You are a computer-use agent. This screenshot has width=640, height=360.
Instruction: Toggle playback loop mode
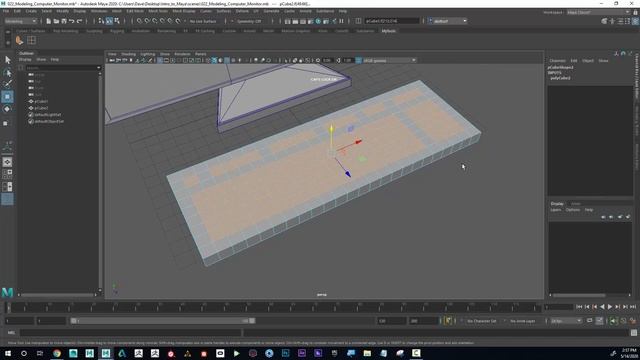(590, 321)
